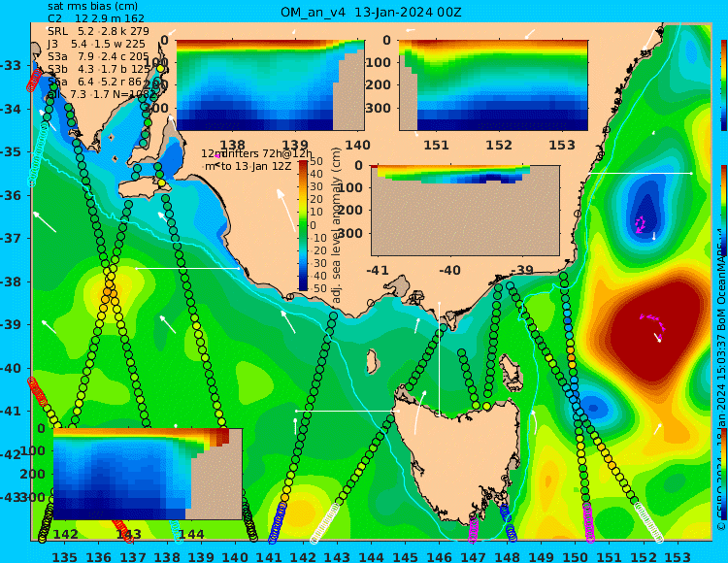728x563 pixels.
Task: Click the longitude label '135'
Action: coord(64,556)
